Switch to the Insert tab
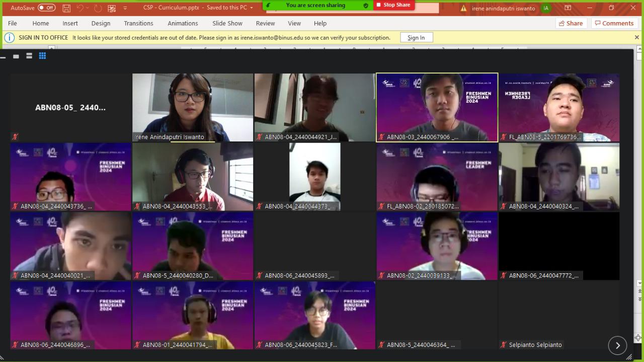This screenshot has width=644, height=362. point(70,23)
